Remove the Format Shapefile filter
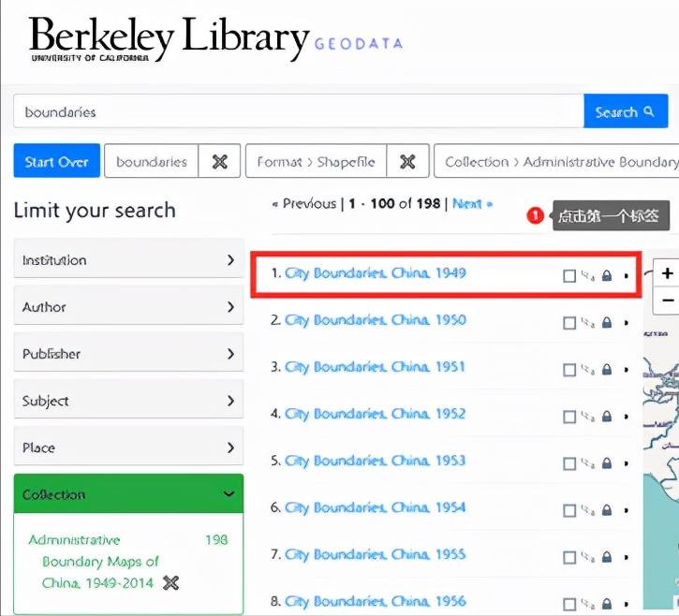Screen dimensions: 679x616 click(407, 162)
